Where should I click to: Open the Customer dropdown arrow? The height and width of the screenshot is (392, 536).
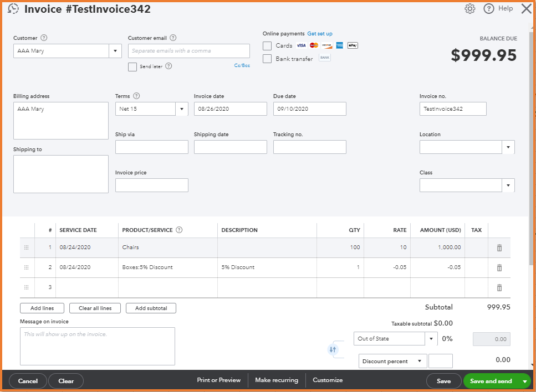tap(115, 51)
